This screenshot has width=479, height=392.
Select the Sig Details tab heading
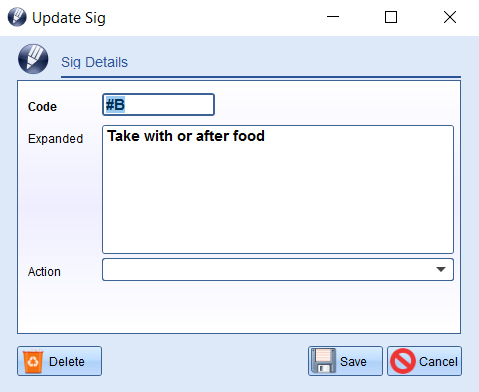(94, 62)
